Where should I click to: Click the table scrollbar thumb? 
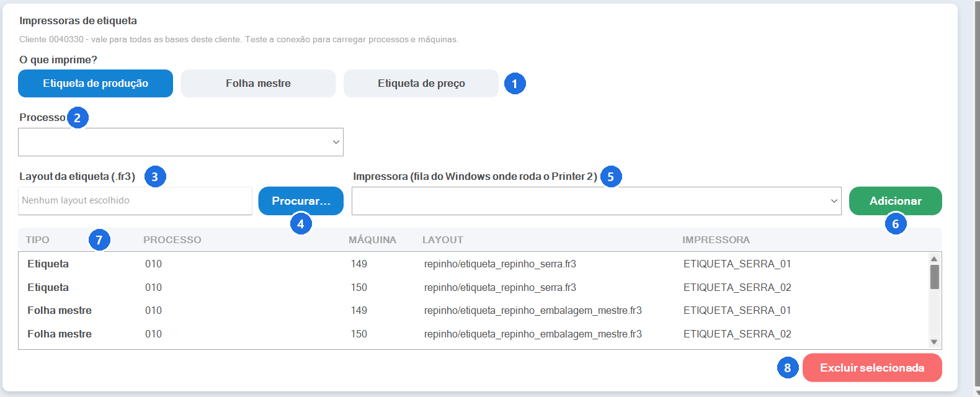pyautogui.click(x=934, y=277)
